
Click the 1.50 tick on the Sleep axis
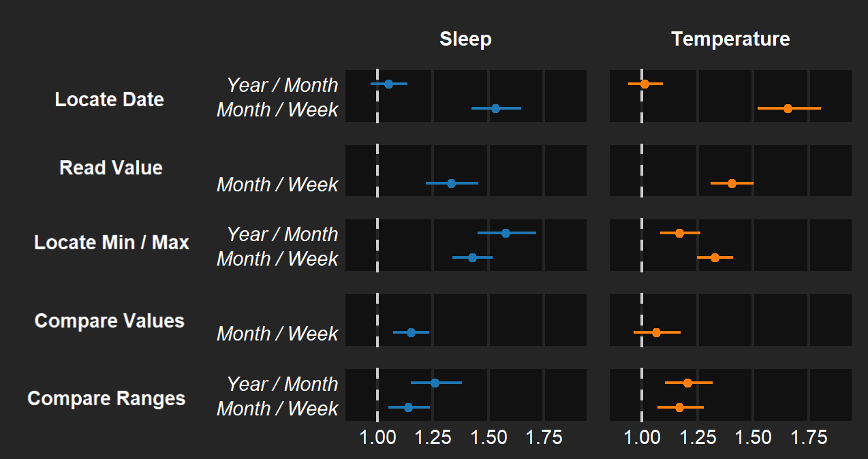click(x=488, y=437)
